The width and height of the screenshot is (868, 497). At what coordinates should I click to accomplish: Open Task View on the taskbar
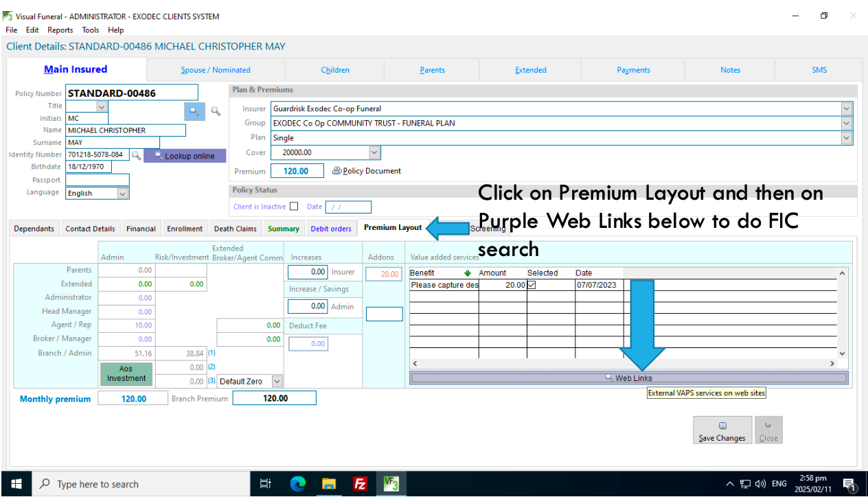(x=265, y=484)
